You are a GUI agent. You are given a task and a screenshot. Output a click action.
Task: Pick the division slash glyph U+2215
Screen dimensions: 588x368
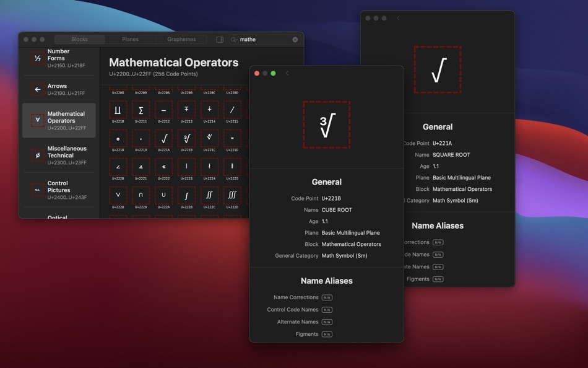(x=232, y=110)
